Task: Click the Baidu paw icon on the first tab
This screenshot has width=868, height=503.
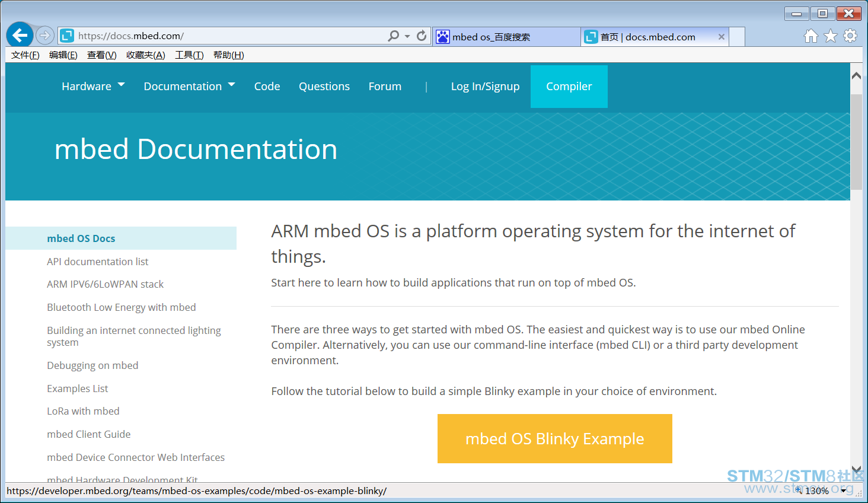Action: click(443, 37)
